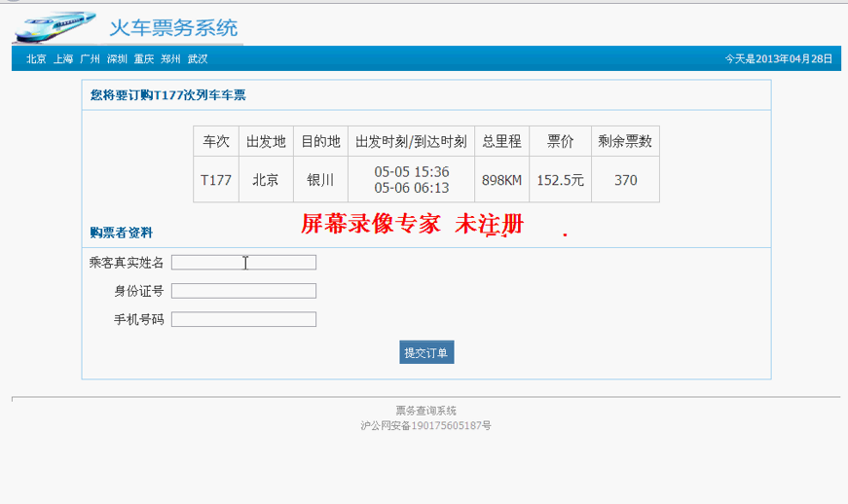Click the 火车票务系统 site title

[x=173, y=27]
